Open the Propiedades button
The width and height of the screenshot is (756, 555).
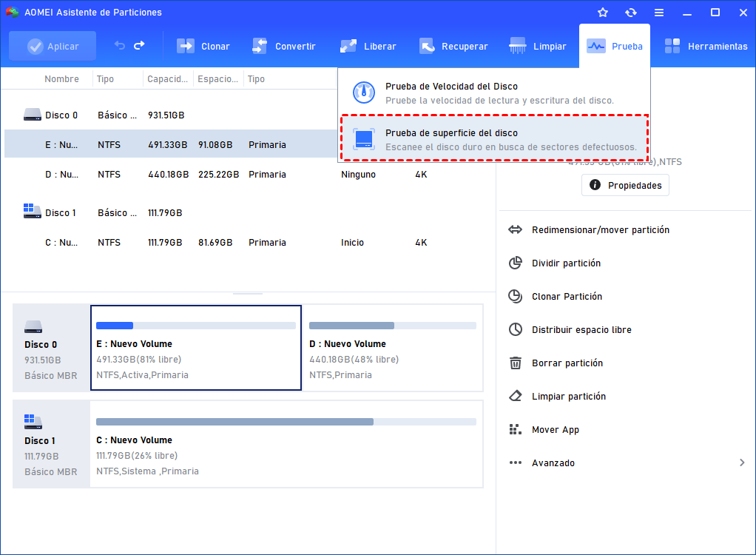point(625,186)
